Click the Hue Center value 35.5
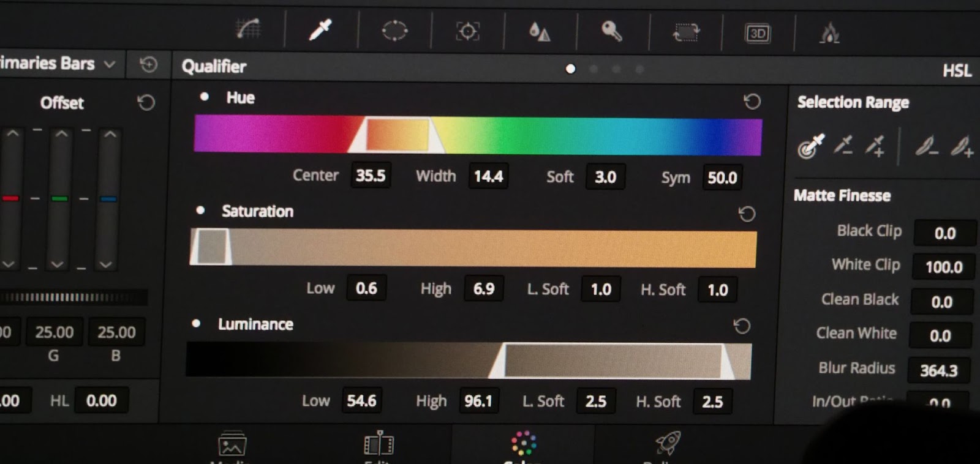Image resolution: width=980 pixels, height=464 pixels. 371,176
